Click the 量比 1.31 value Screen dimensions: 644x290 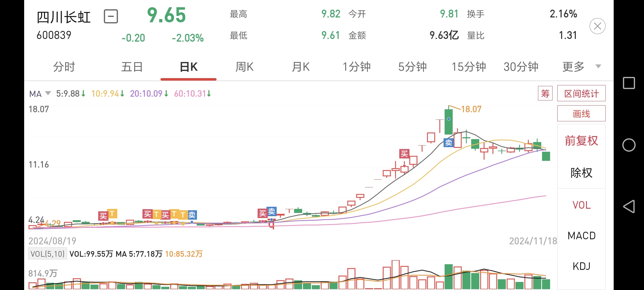(x=568, y=35)
